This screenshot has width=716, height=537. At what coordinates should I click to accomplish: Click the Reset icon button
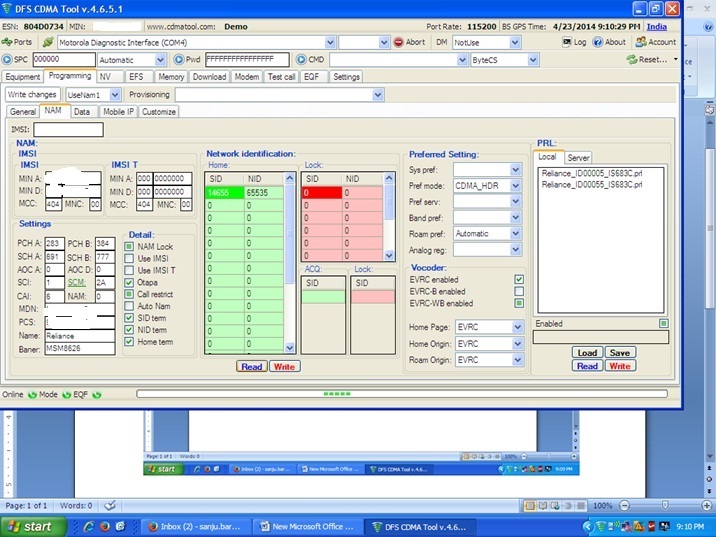click(x=632, y=60)
